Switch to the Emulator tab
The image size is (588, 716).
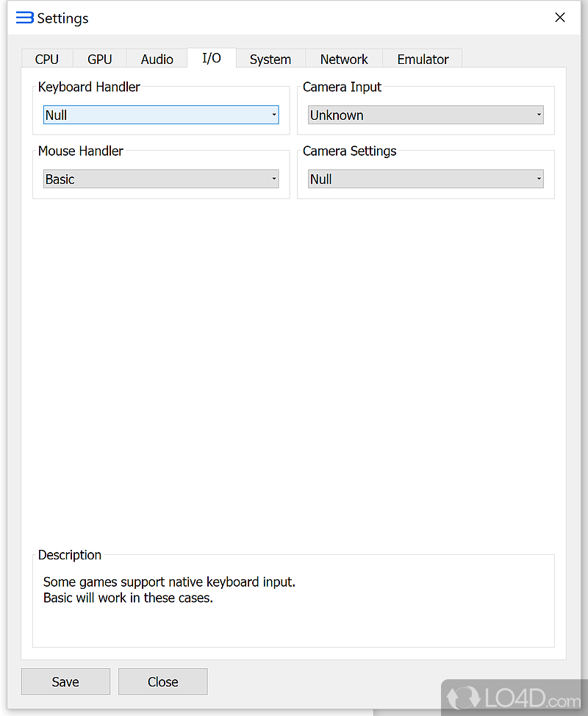click(423, 59)
